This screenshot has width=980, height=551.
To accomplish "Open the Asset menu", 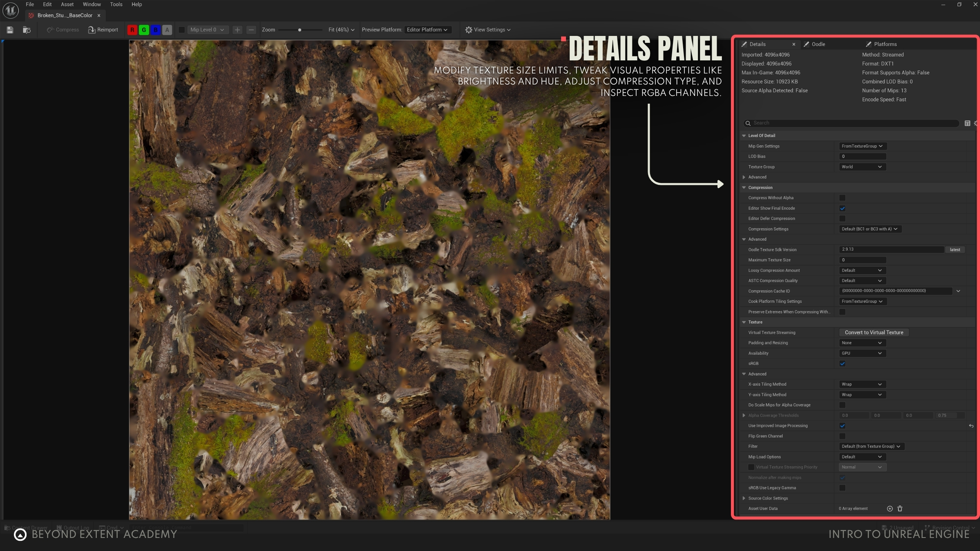I will (67, 4).
